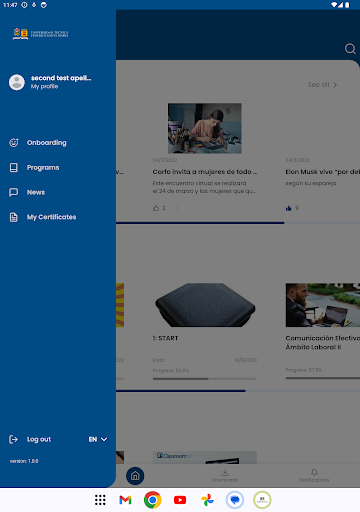The image size is (360, 512).
Task: Open the app drawer grid icon
Action: (100, 500)
